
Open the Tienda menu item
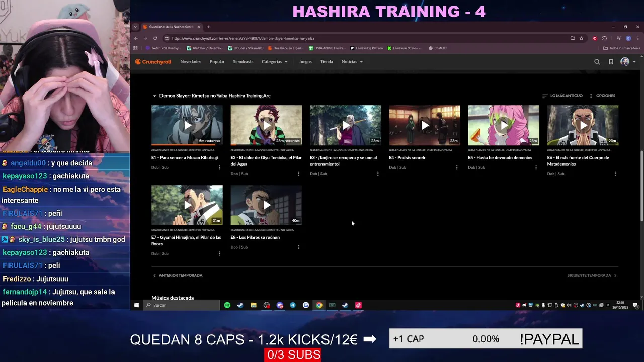[x=327, y=62]
